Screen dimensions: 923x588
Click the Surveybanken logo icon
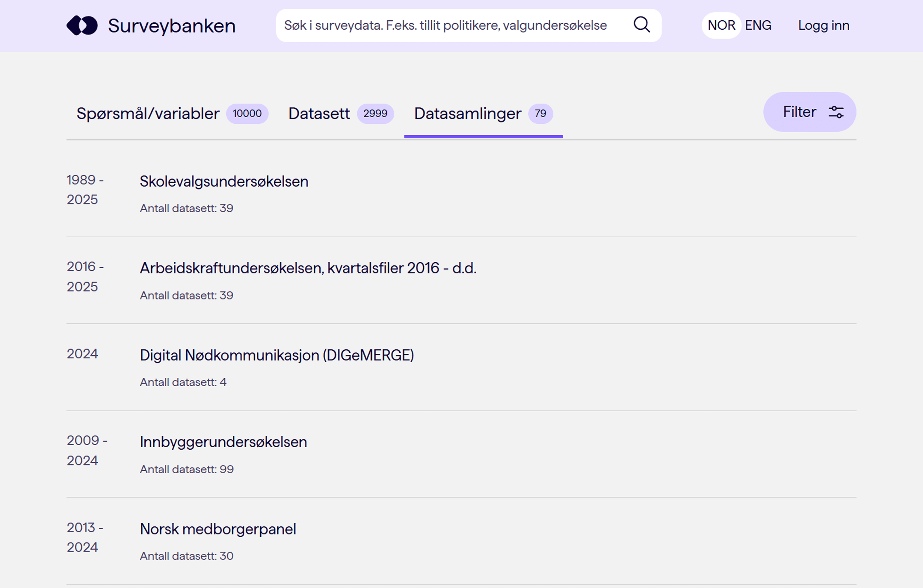point(82,25)
